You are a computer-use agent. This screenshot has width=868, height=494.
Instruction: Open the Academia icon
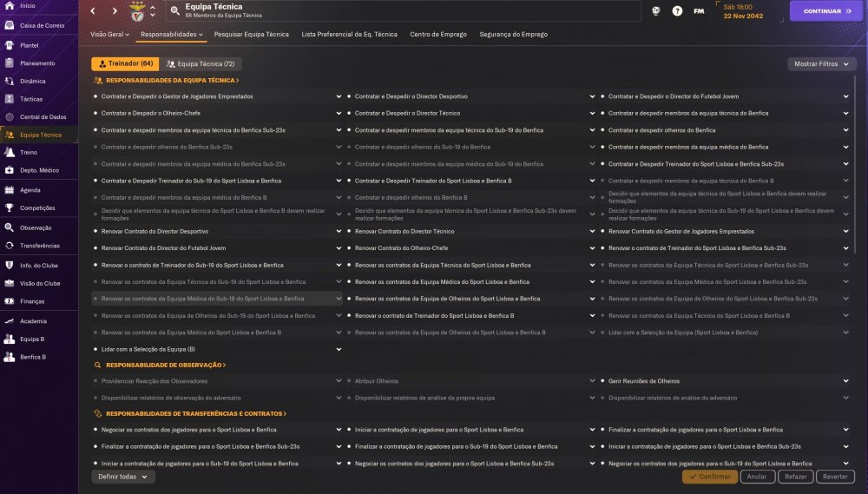pyautogui.click(x=10, y=321)
